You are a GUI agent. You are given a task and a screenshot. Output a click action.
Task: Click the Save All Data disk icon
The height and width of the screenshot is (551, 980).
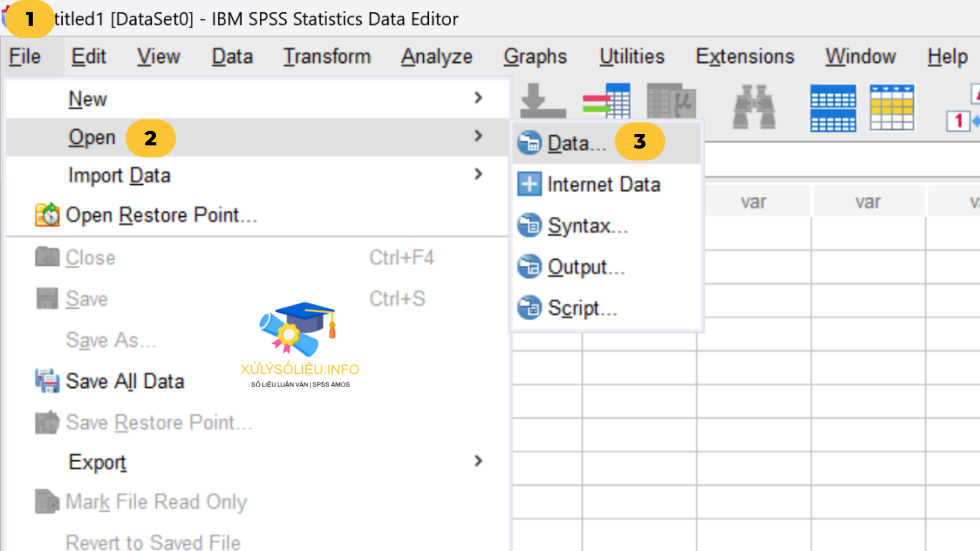tap(47, 381)
